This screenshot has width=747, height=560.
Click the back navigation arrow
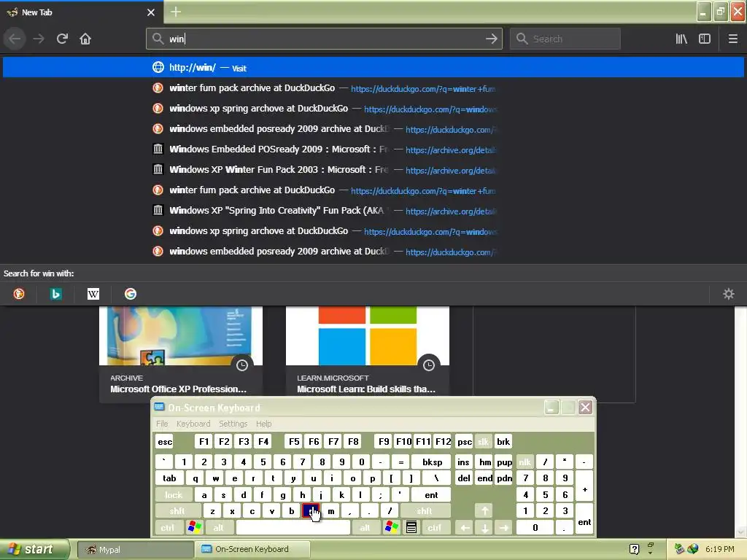pyautogui.click(x=15, y=39)
